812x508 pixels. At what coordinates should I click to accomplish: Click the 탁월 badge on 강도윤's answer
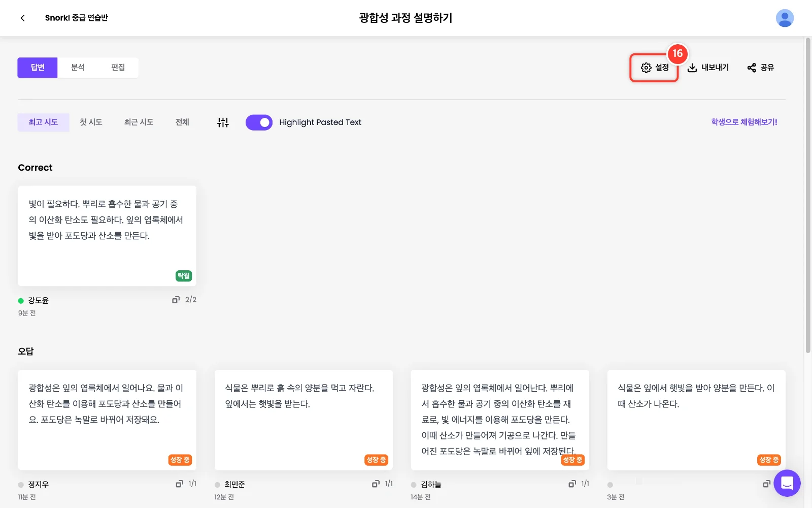tap(184, 276)
